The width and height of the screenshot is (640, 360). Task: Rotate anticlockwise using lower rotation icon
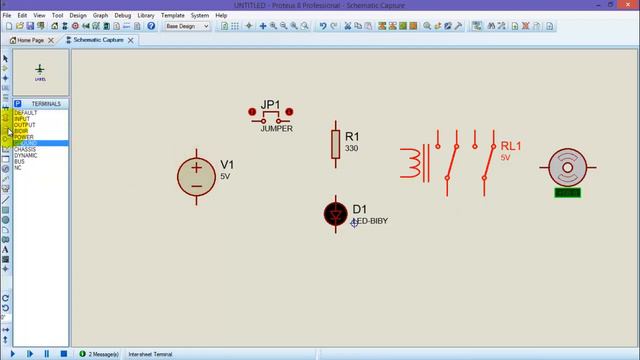point(5,308)
